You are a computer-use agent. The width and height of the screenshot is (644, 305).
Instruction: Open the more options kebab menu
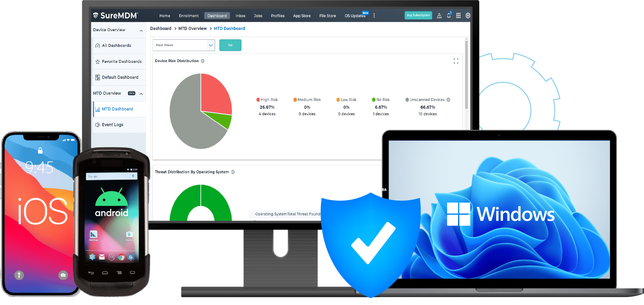coord(374,16)
